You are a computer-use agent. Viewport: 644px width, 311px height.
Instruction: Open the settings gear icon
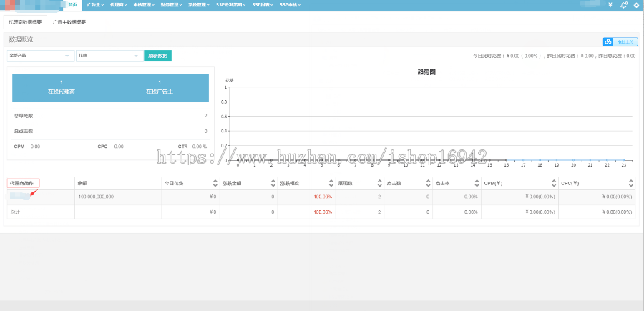click(637, 5)
